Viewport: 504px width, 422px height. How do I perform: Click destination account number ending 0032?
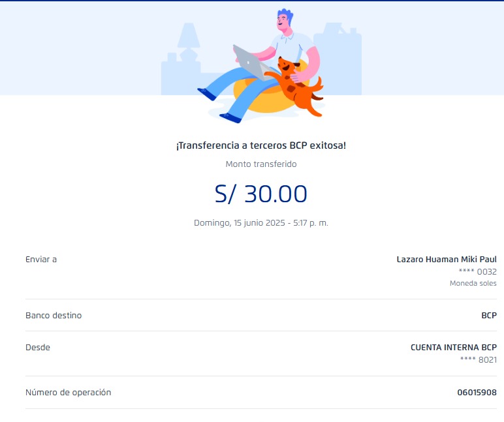(x=477, y=271)
